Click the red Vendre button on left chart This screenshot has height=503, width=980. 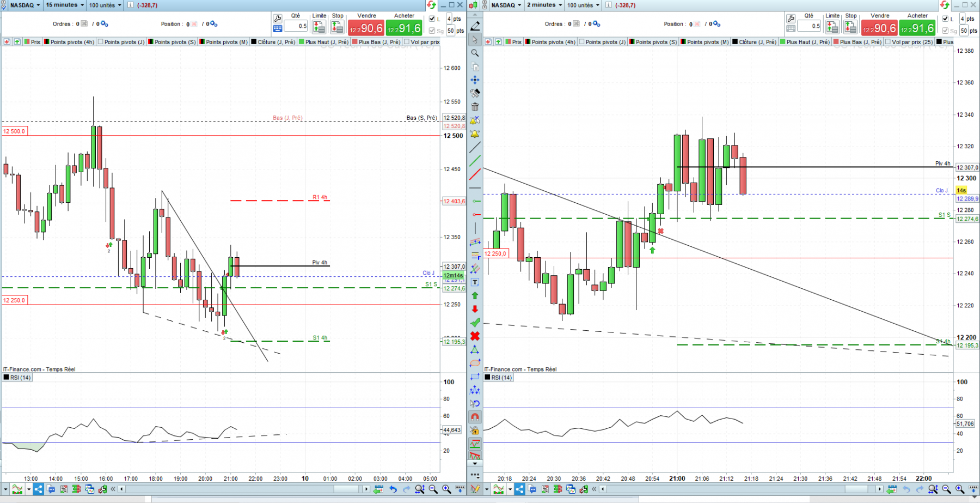click(366, 28)
